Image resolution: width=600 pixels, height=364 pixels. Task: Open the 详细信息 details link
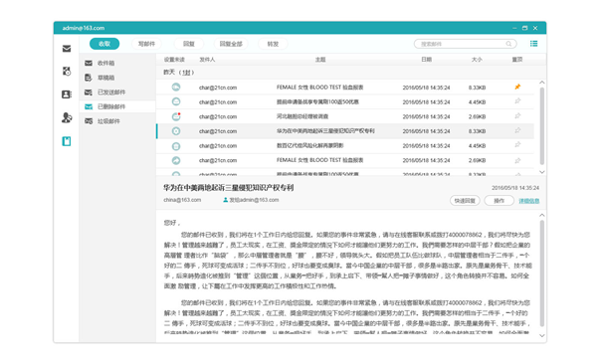click(x=528, y=201)
